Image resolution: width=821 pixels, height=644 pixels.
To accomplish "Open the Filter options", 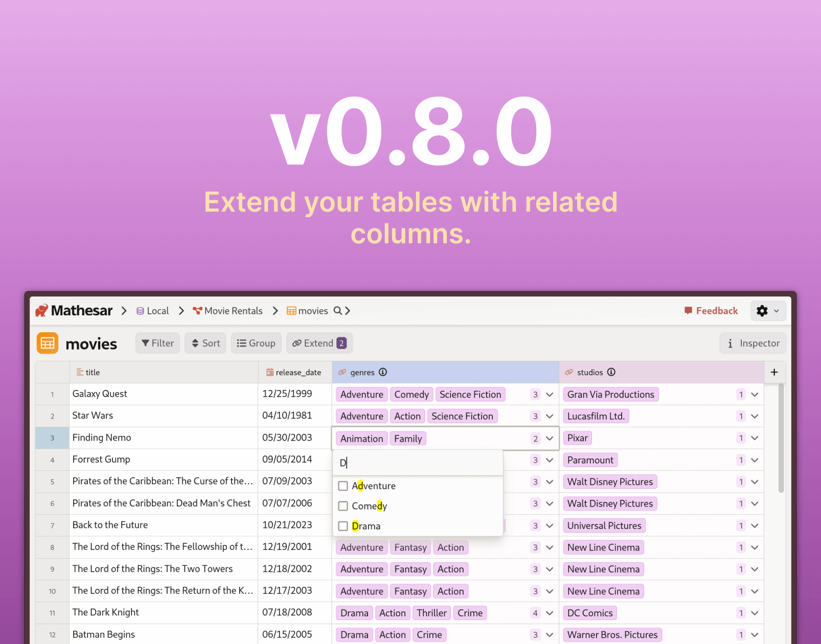I will tap(158, 343).
